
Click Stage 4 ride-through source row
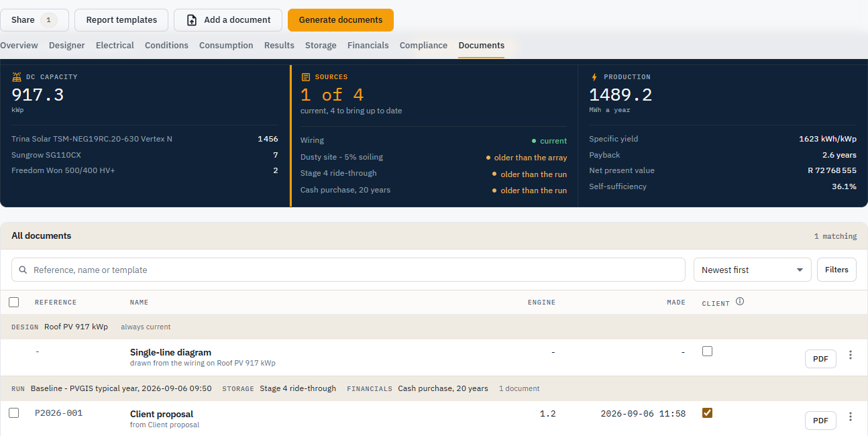433,174
